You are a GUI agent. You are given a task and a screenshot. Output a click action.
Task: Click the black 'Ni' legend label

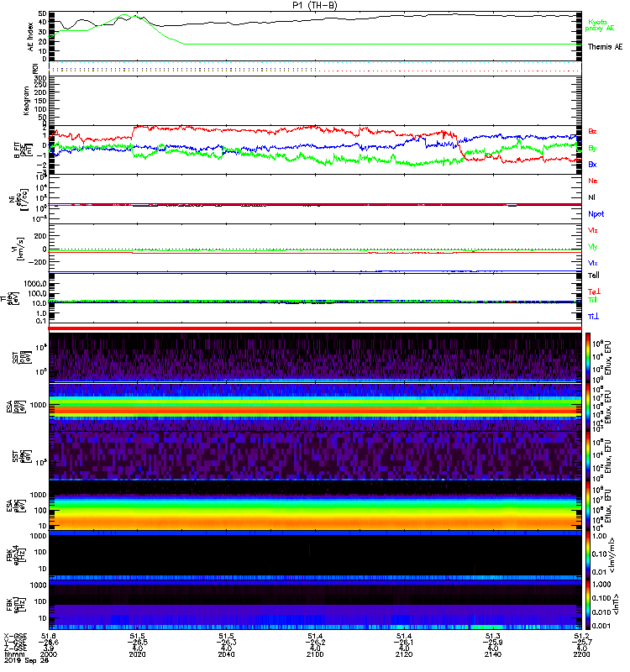pos(591,197)
